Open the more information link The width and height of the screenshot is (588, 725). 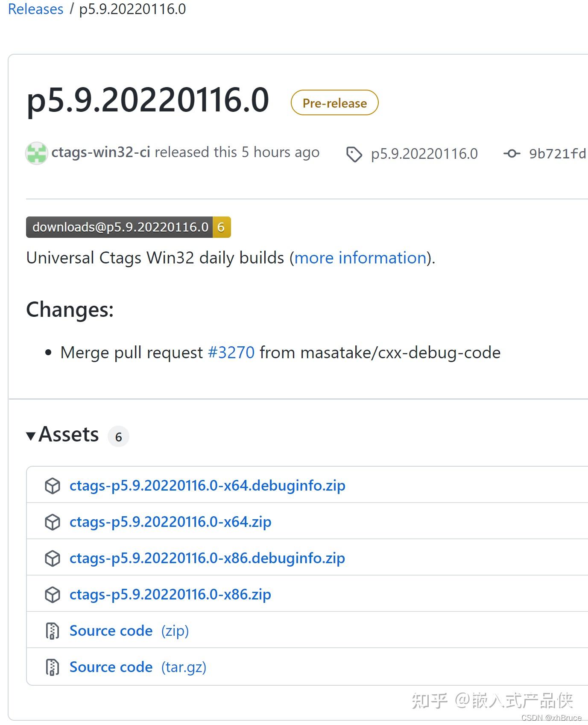[360, 258]
